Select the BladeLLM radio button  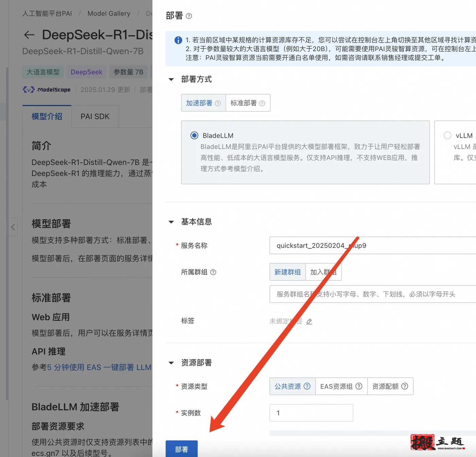(x=194, y=135)
